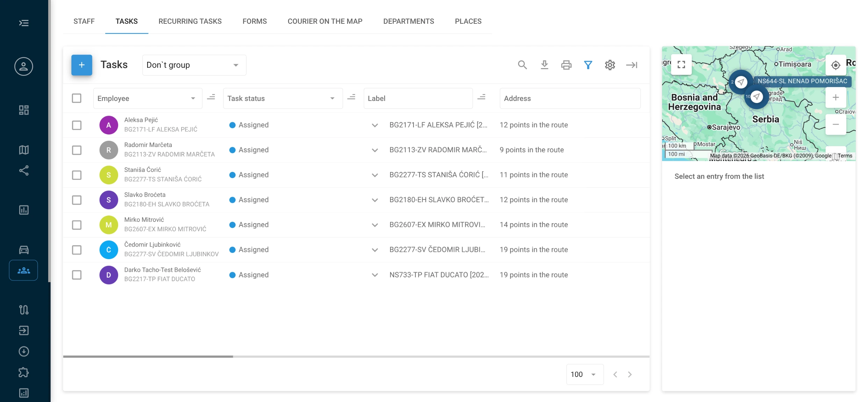This screenshot has height=402, width=868.
Task: Switch to the PLACES tab
Action: pos(468,21)
